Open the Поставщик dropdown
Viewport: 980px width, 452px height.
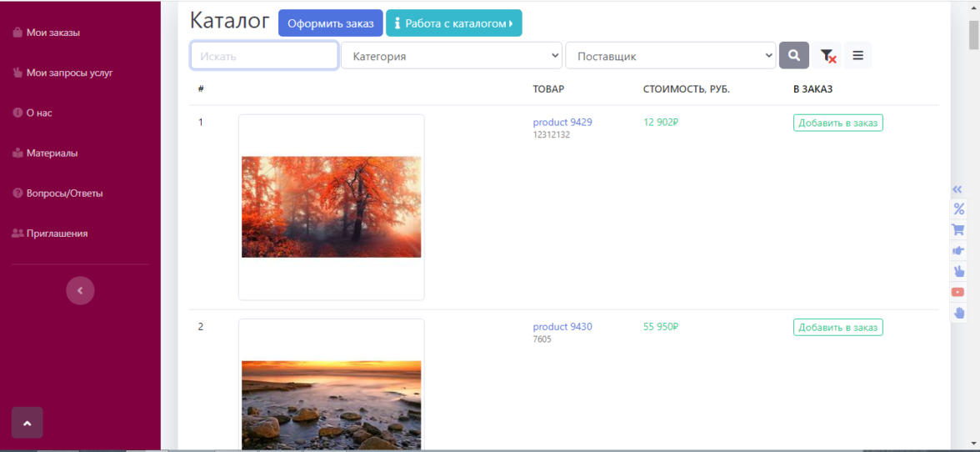(x=671, y=56)
